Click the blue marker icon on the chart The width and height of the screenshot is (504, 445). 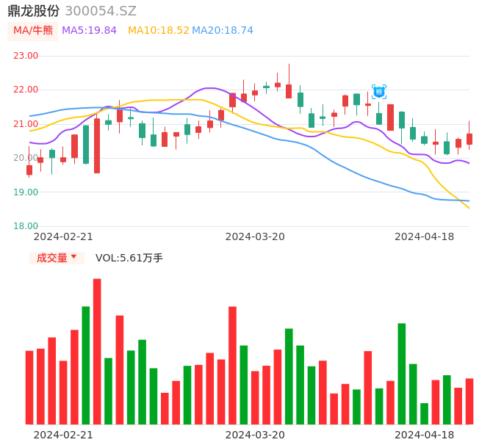coord(379,92)
